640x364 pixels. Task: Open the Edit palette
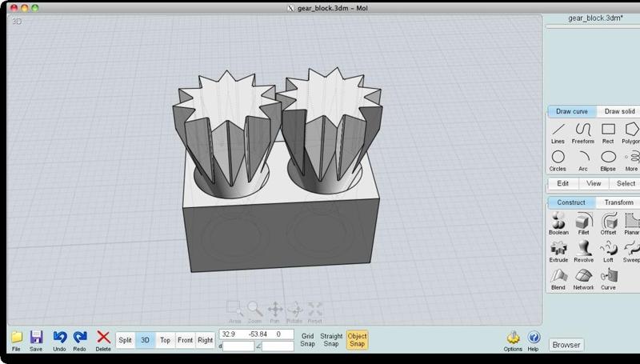563,184
